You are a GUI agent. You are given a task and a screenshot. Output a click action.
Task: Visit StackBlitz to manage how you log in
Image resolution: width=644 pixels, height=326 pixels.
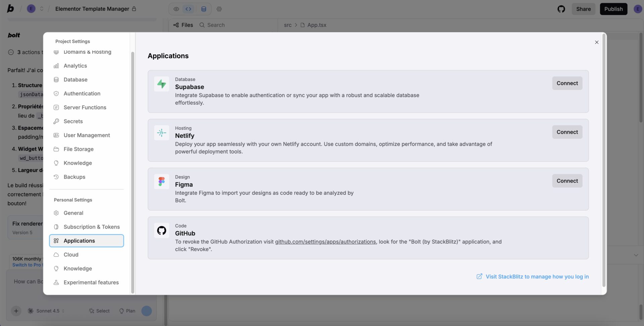[537, 276]
